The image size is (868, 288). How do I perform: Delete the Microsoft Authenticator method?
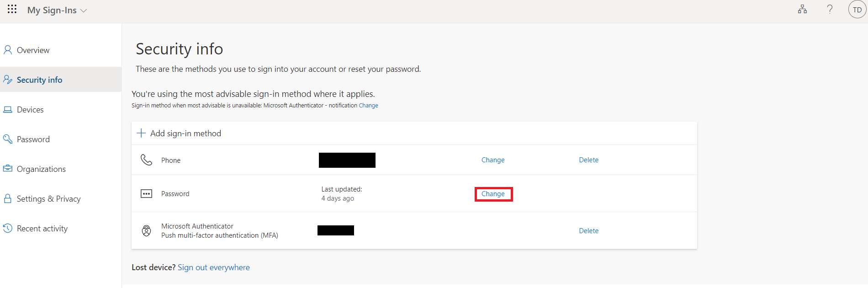coord(588,231)
